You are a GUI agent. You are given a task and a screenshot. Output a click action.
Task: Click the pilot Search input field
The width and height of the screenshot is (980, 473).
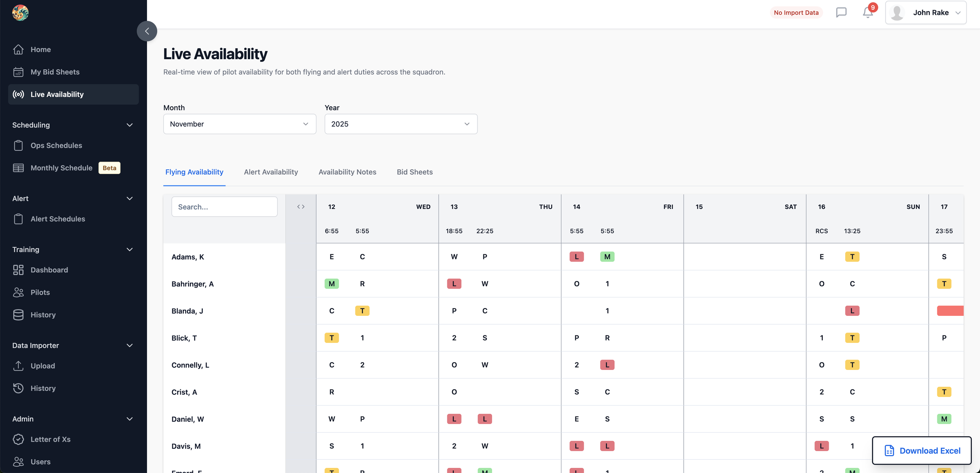(x=224, y=207)
